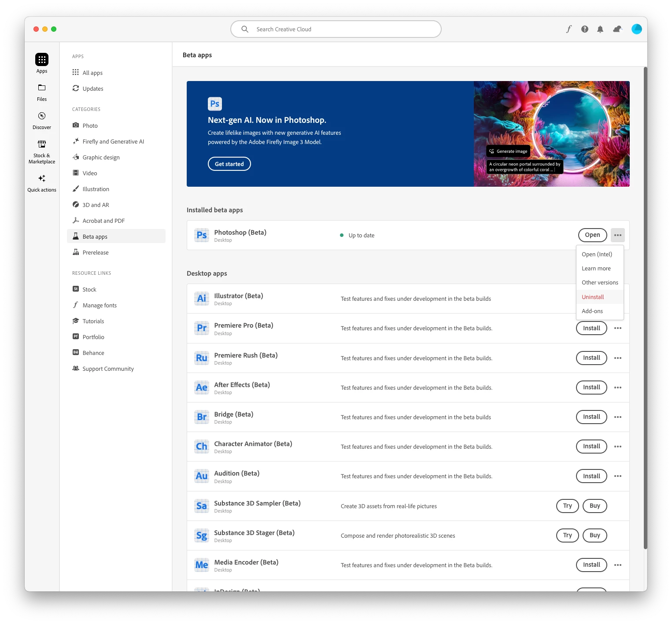Open the Tutorials resource link

(x=116, y=321)
